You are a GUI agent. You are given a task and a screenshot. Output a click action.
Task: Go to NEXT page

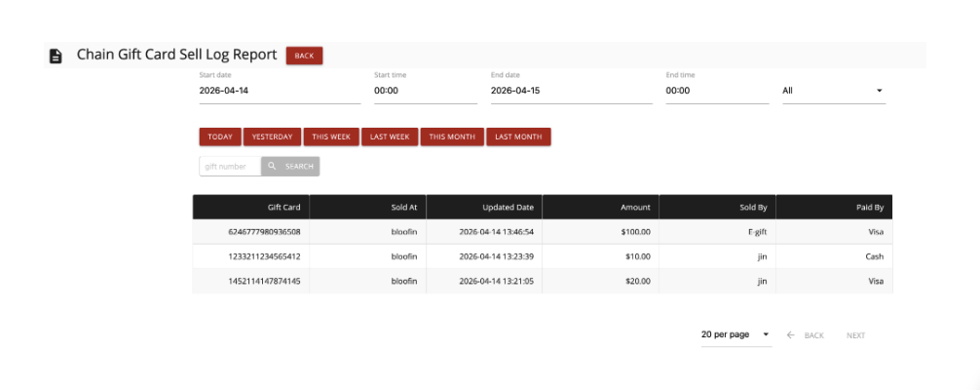pyautogui.click(x=855, y=335)
